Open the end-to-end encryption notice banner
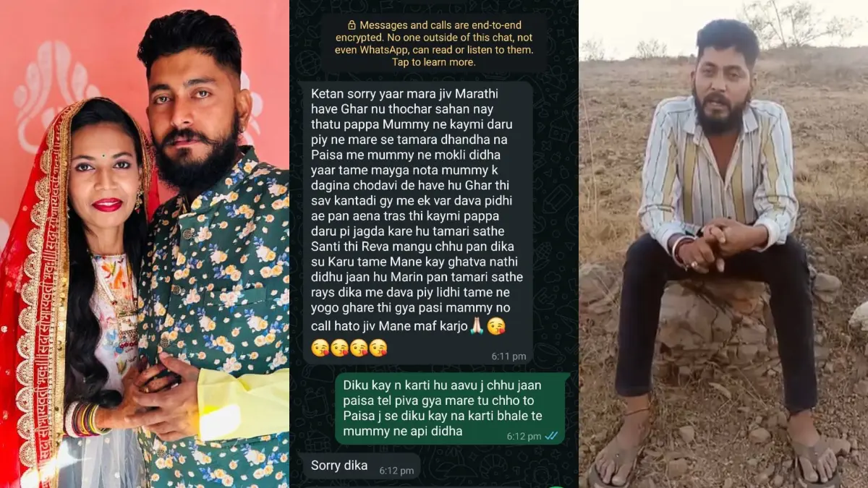The width and height of the screenshot is (868, 488). click(x=434, y=43)
